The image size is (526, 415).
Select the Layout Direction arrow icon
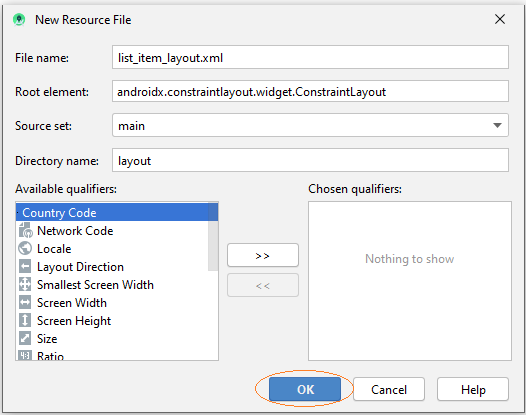(x=25, y=267)
